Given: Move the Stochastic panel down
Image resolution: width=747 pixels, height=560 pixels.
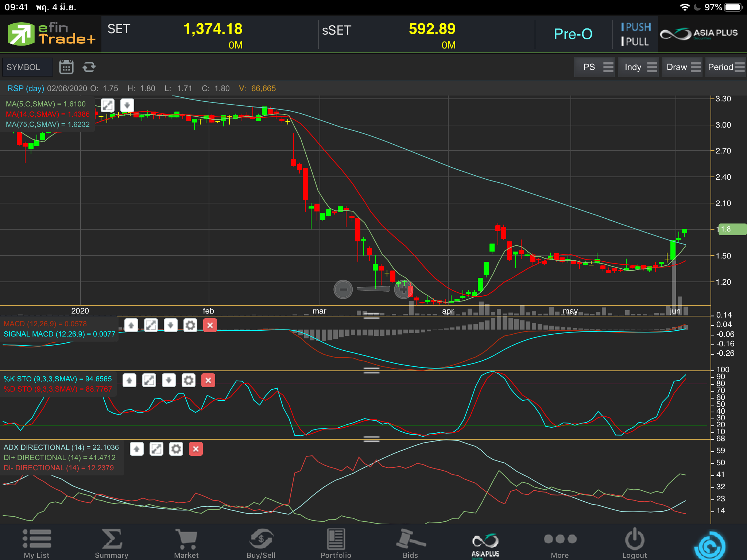Looking at the screenshot, I should click(169, 381).
